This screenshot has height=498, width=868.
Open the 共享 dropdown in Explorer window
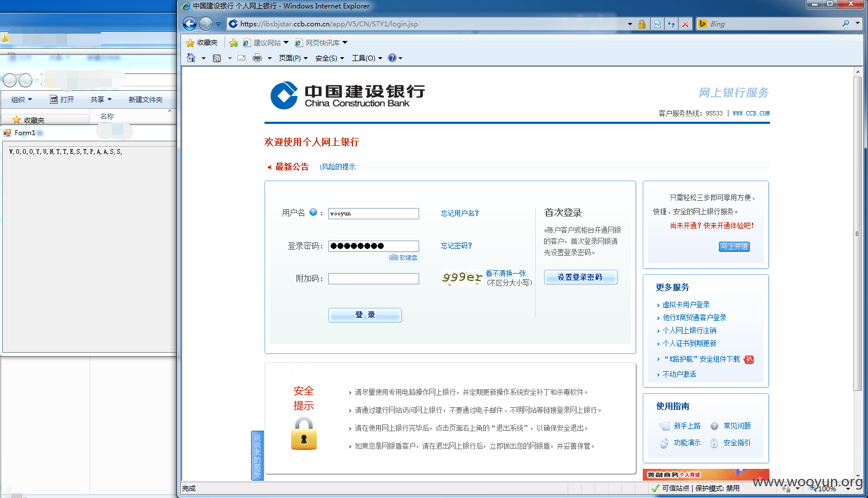tap(101, 99)
